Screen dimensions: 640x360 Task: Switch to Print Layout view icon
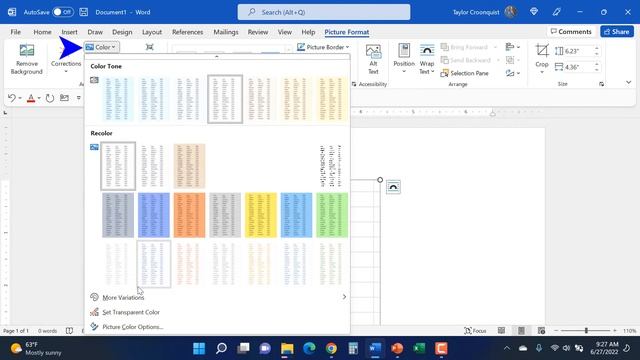tap(521, 331)
